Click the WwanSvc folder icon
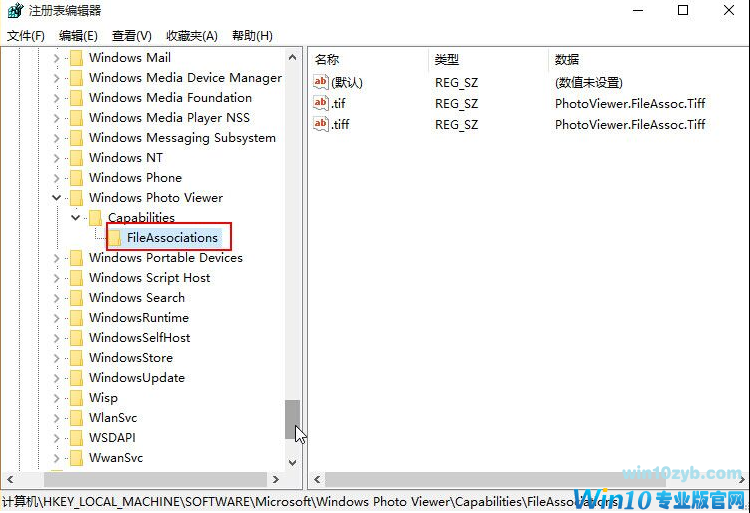Image resolution: width=750 pixels, height=513 pixels. click(77, 458)
